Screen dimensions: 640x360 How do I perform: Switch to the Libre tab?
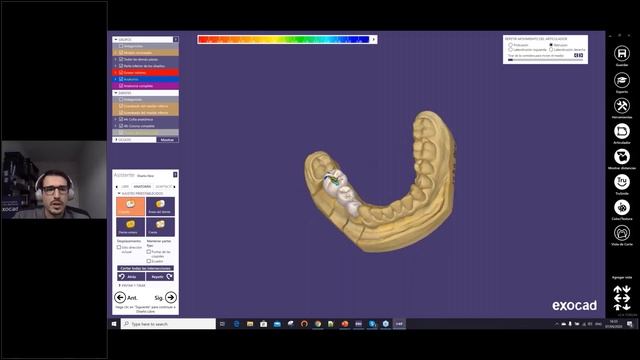click(125, 187)
